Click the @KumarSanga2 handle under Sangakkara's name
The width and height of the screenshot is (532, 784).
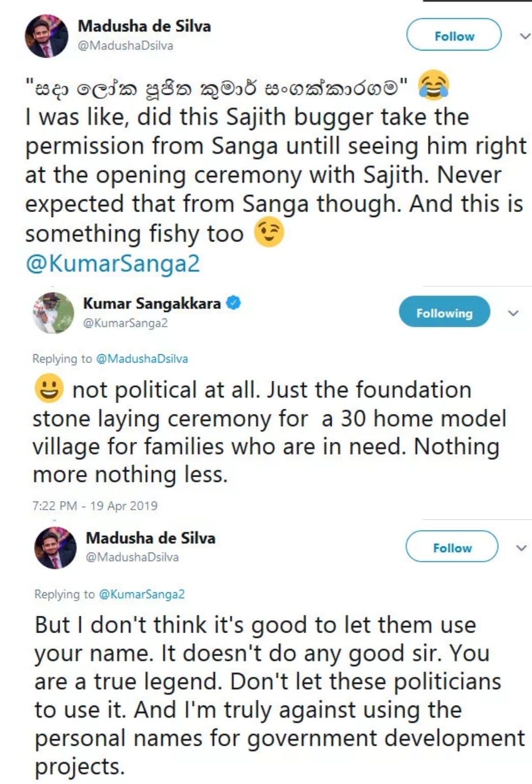[x=125, y=323]
